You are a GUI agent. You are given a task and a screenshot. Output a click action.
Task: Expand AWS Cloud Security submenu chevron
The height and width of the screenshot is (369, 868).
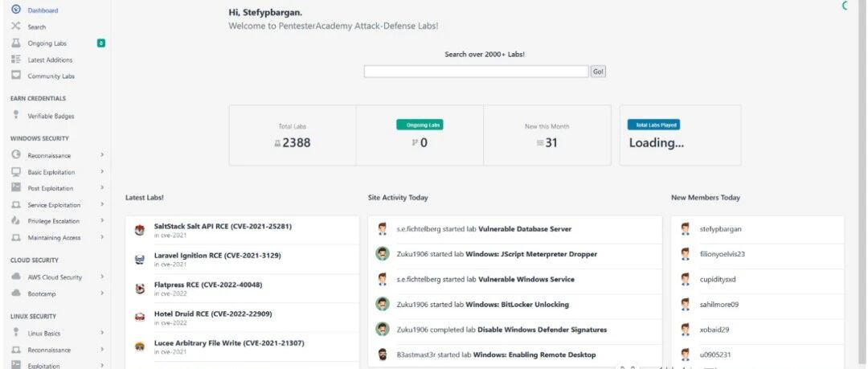[102, 277]
